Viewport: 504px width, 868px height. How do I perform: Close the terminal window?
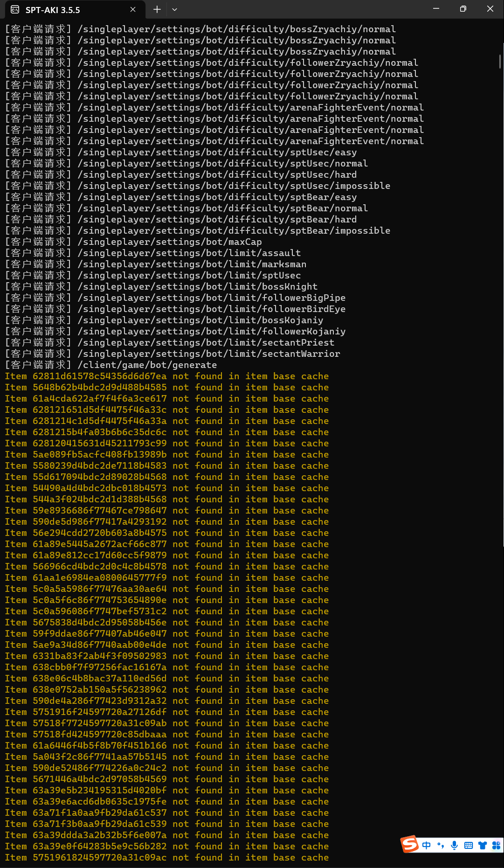pos(490,9)
